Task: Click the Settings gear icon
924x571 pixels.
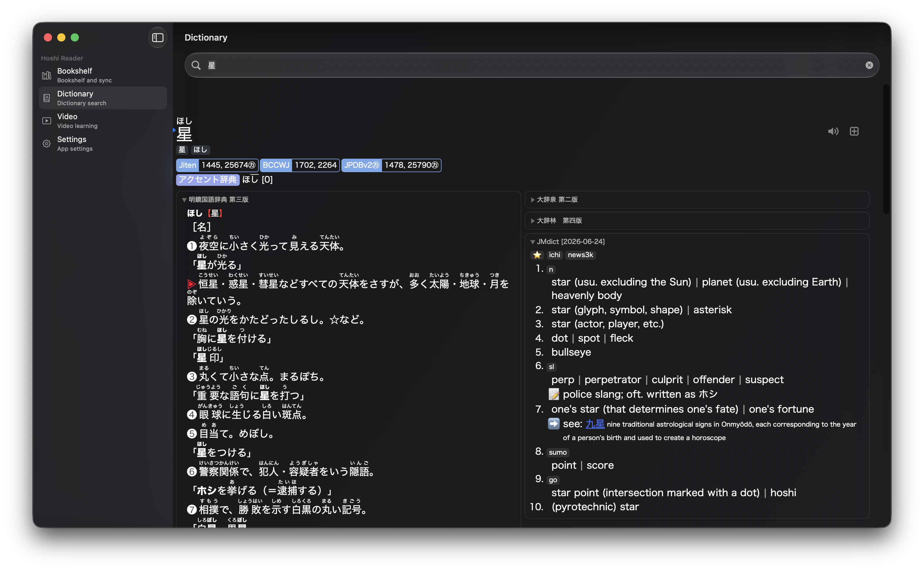Action: 46,143
